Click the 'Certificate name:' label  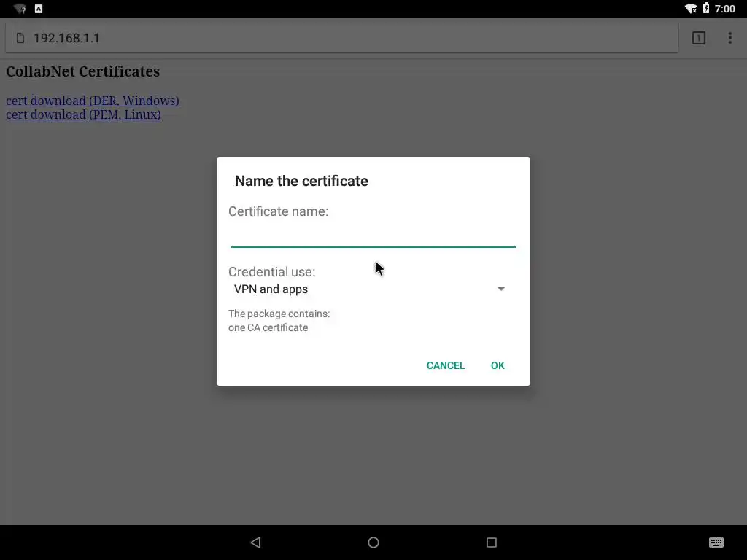(278, 211)
